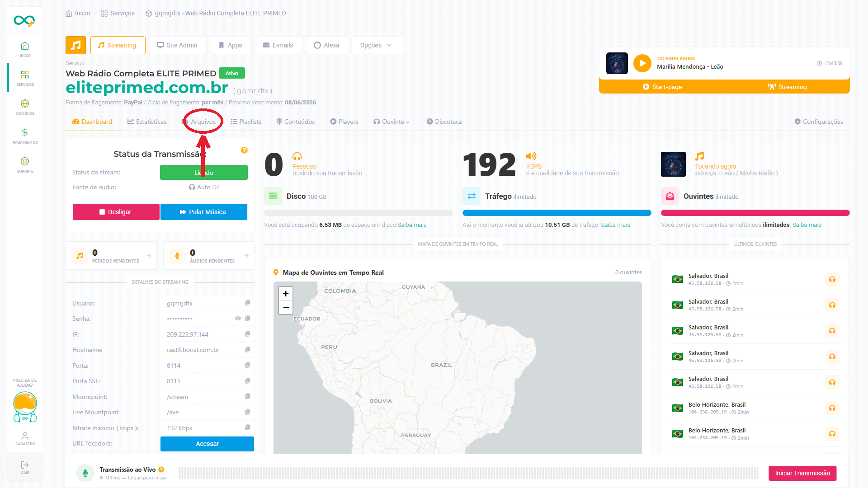The image size is (868, 488).
Task: Click the orange play button in Tocando Agora
Action: click(642, 63)
